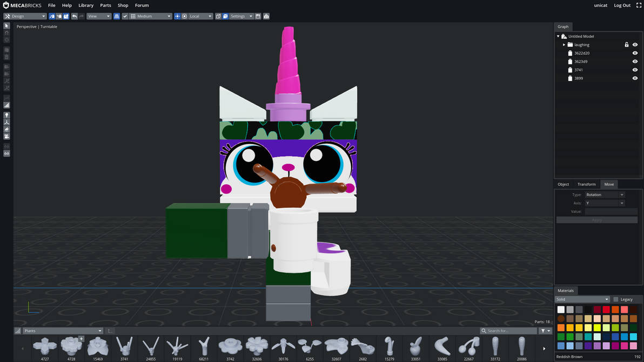Click Log Out link
644x362 pixels.
point(622,5)
